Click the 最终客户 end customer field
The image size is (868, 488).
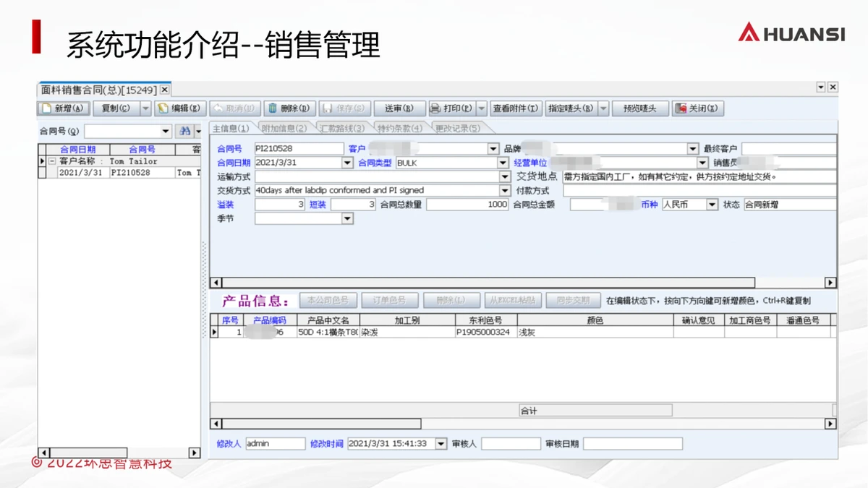point(788,148)
